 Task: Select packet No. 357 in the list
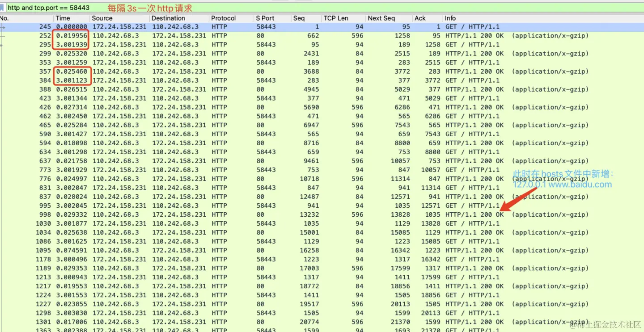tap(322, 71)
